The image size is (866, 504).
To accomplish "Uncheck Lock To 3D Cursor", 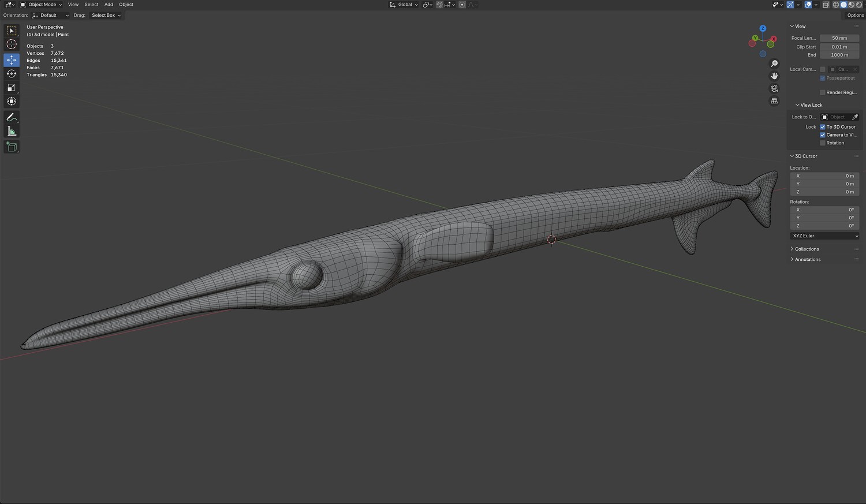I will (823, 127).
